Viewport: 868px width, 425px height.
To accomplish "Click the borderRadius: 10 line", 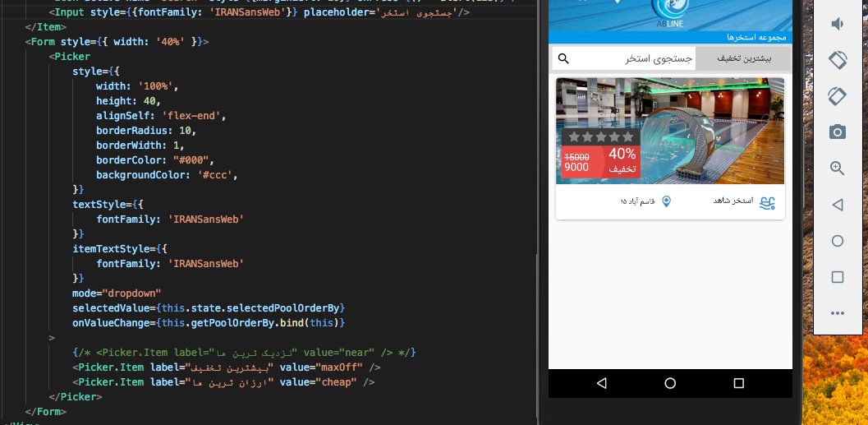I will tap(146, 131).
